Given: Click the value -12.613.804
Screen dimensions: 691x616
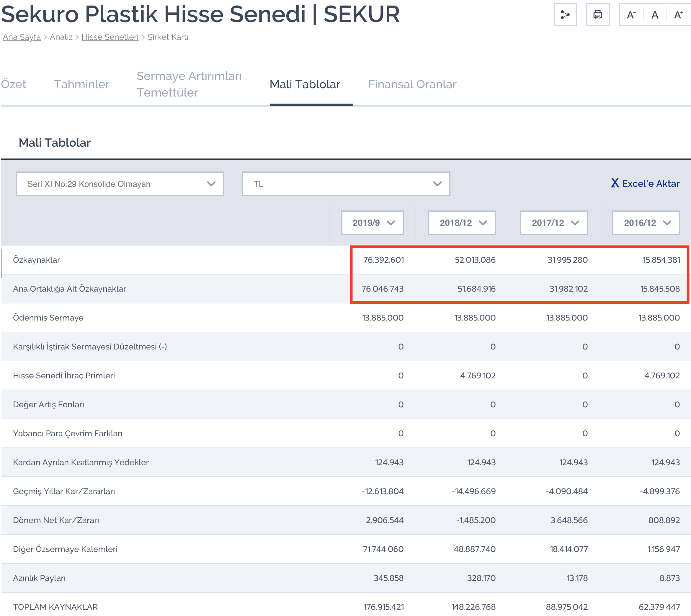Looking at the screenshot, I should (382, 491).
